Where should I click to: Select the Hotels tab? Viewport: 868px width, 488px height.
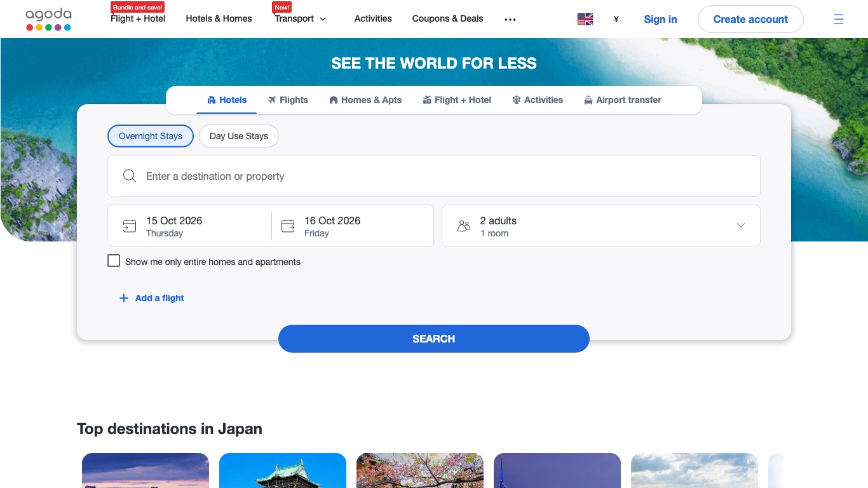(227, 100)
